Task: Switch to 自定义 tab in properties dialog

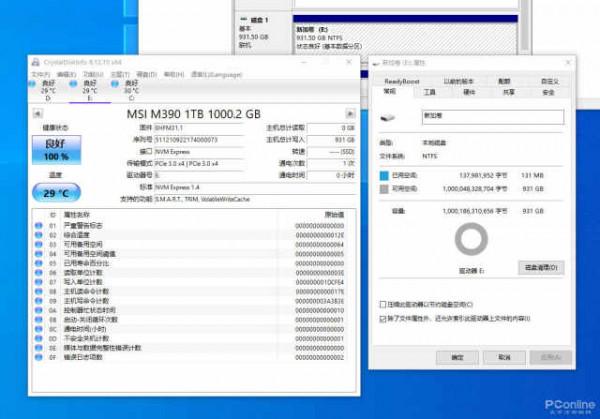Action: [x=549, y=81]
